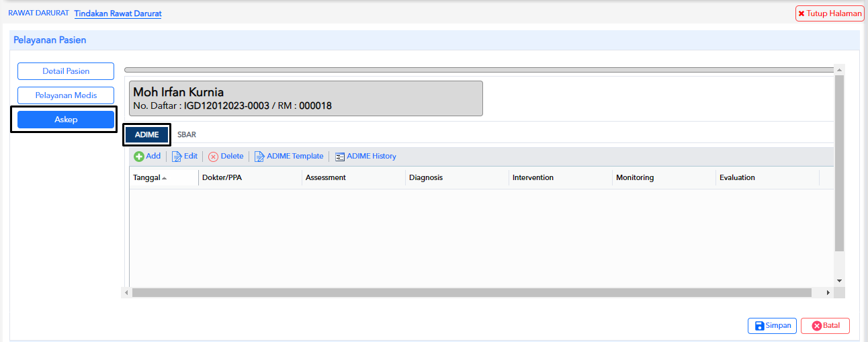Image resolution: width=868 pixels, height=342 pixels.
Task: Select the Askep sidebar button
Action: tap(66, 120)
